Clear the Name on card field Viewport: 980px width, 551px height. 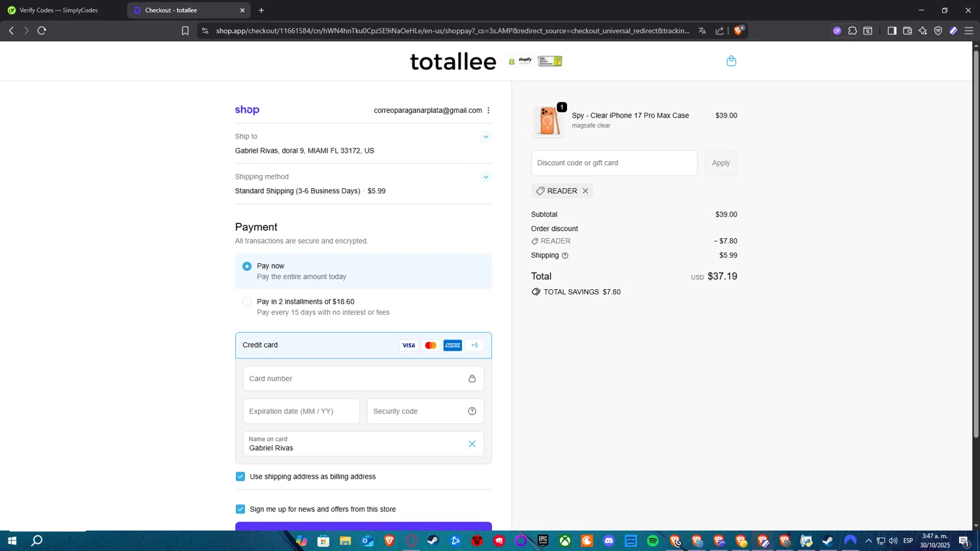pyautogui.click(x=472, y=444)
